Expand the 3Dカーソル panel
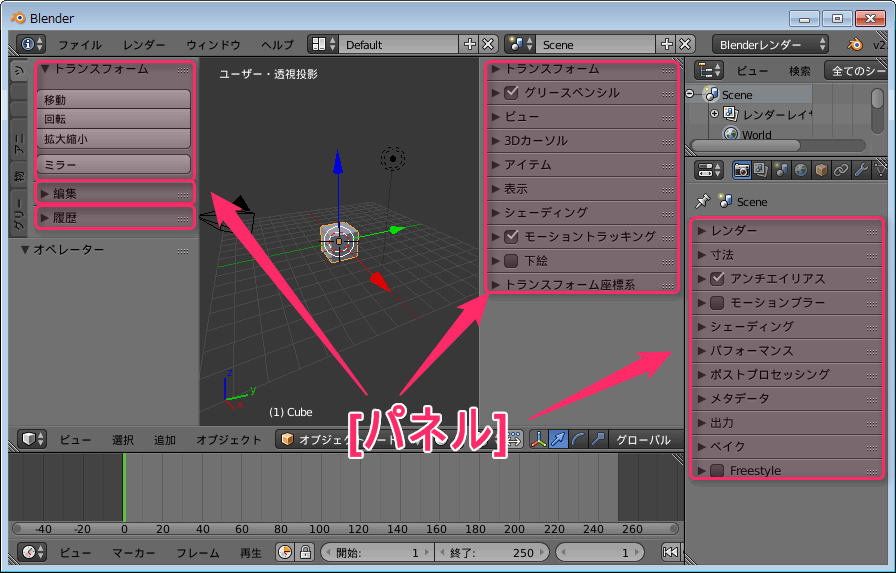 tap(495, 141)
